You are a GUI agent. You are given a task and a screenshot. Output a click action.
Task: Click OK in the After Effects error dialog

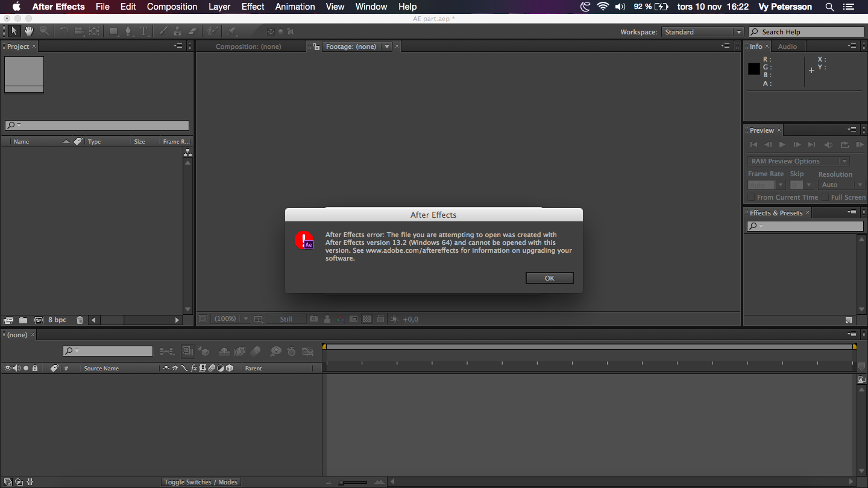click(x=550, y=278)
